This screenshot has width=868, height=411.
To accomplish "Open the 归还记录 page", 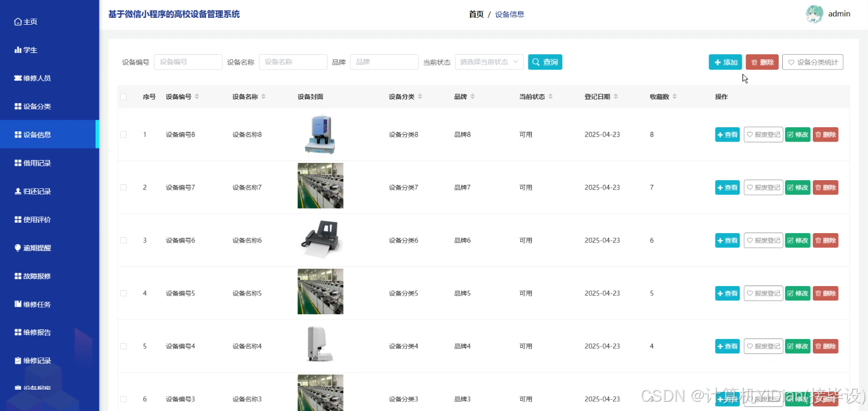I will click(33, 191).
